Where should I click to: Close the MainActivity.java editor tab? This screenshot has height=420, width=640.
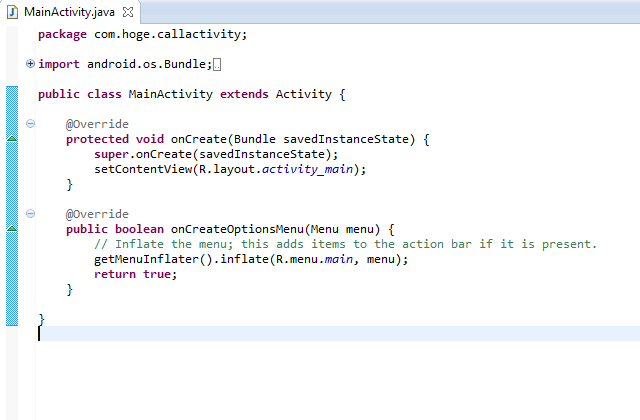pyautogui.click(x=128, y=12)
